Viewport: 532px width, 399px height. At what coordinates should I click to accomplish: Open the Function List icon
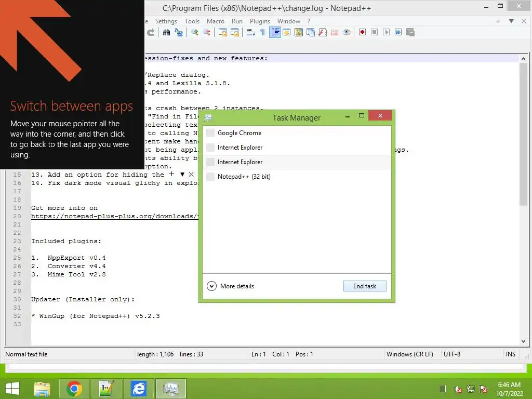tap(323, 32)
